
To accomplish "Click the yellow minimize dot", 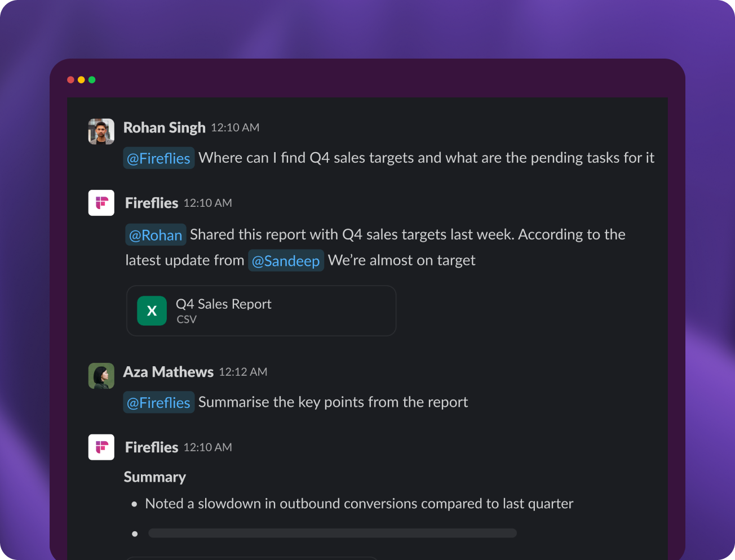I will pos(81,80).
